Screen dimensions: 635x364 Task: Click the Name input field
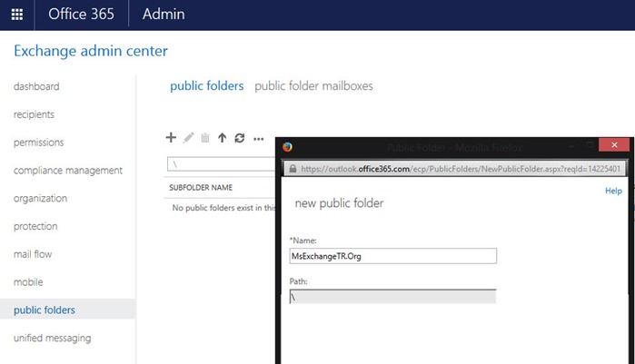coord(392,256)
